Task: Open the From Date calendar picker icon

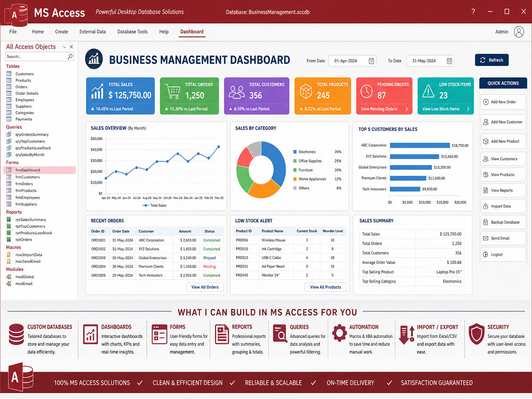Action: pyautogui.click(x=371, y=61)
